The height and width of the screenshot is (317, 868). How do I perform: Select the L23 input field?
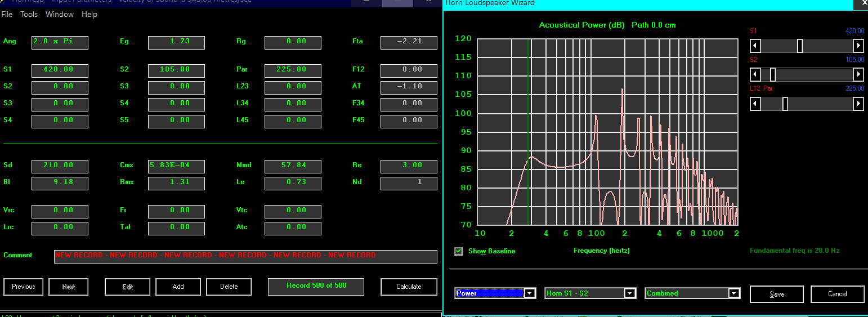tap(293, 87)
